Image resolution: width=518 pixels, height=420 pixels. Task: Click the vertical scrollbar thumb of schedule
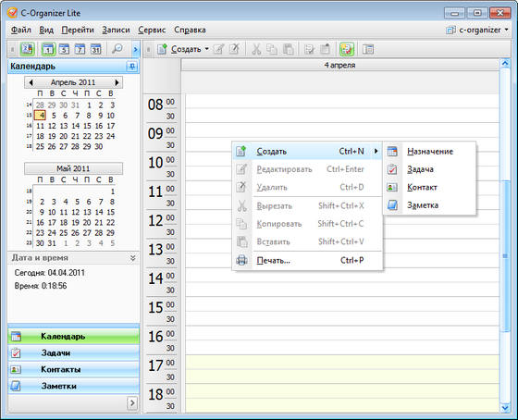(x=505, y=256)
